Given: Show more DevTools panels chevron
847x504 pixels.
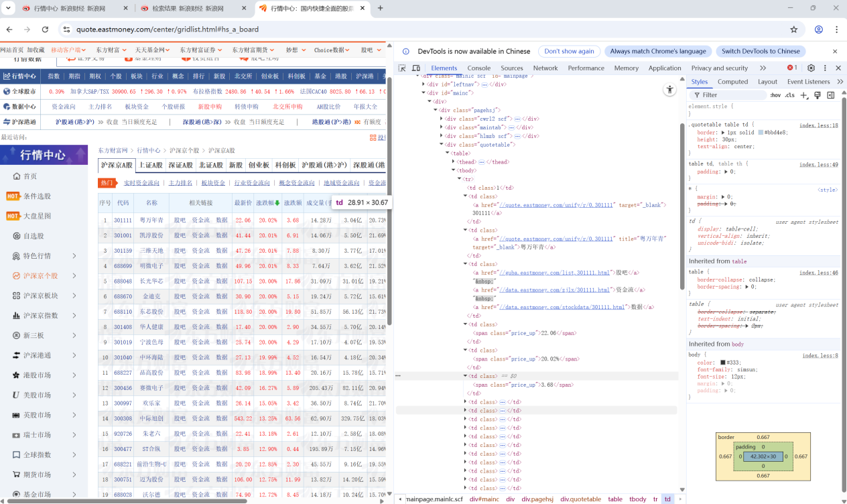Looking at the screenshot, I should (763, 68).
